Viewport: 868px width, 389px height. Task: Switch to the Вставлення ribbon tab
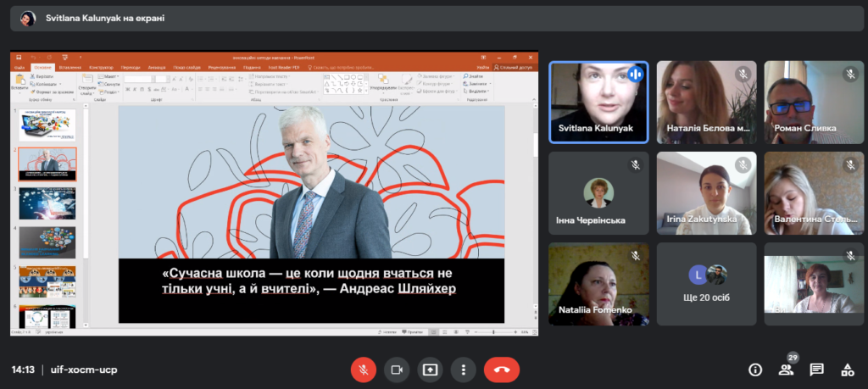tap(70, 68)
